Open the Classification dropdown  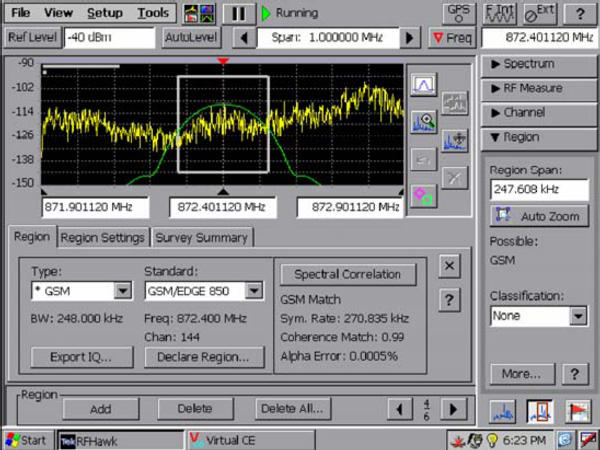click(x=578, y=316)
